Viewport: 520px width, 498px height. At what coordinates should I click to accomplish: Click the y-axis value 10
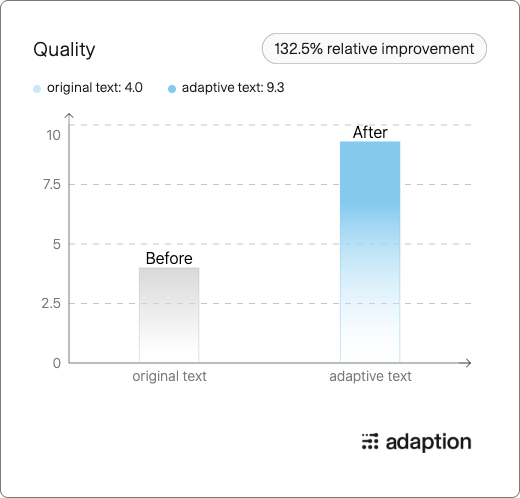click(x=54, y=135)
